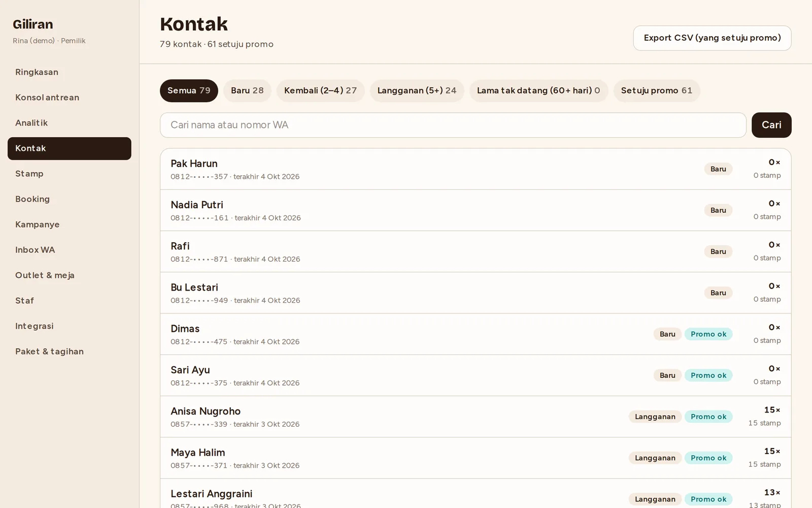Click Export CSV (yang setuju promo) button
This screenshot has height=508, width=812.
coord(712,38)
